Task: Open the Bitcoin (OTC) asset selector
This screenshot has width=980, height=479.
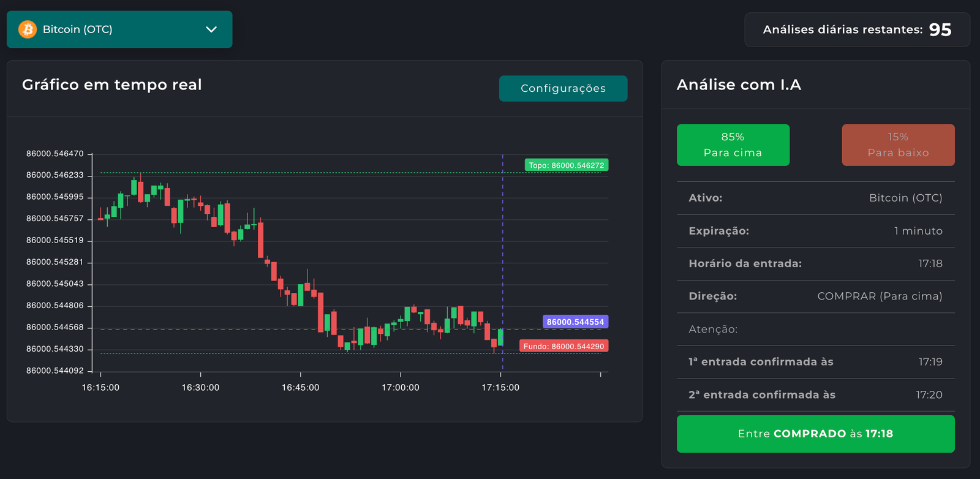Action: click(x=119, y=29)
